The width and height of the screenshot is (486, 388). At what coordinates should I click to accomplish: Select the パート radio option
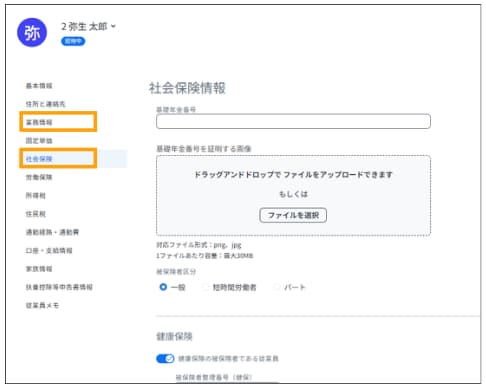[277, 287]
